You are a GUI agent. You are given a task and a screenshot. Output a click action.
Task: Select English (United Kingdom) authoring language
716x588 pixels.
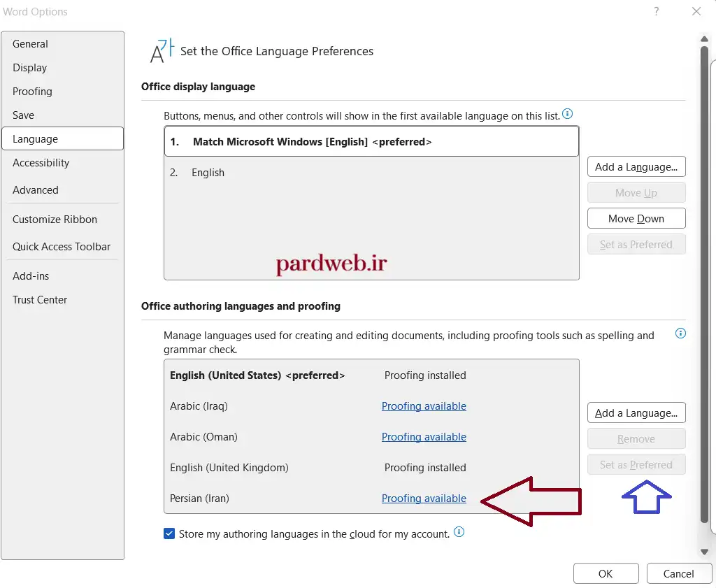coord(371,468)
